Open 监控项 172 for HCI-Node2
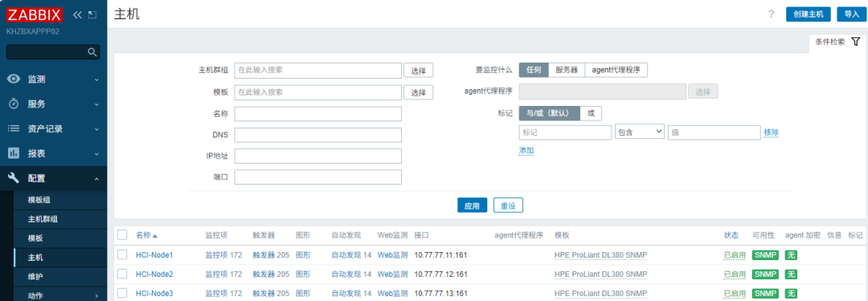The image size is (868, 301). pyautogui.click(x=223, y=274)
